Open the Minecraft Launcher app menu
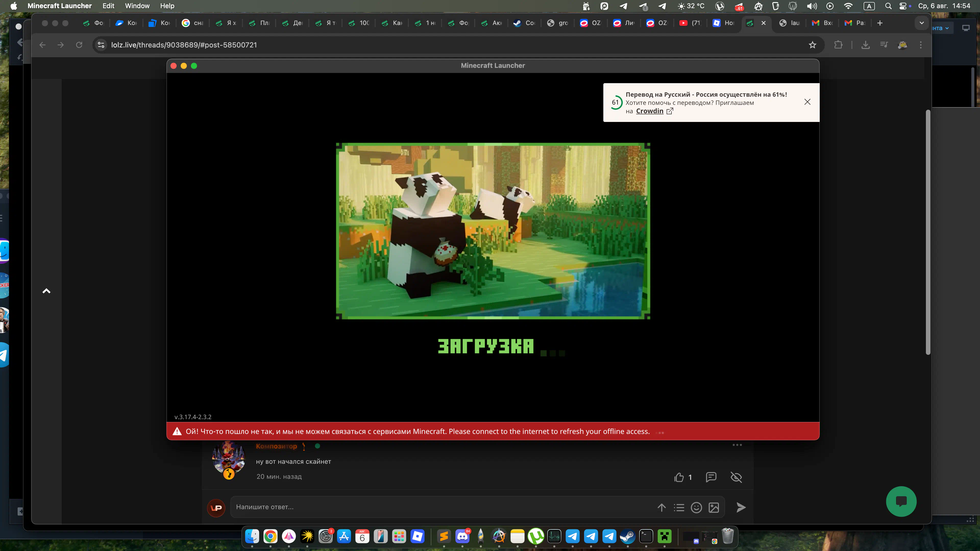980x551 pixels. [60, 6]
